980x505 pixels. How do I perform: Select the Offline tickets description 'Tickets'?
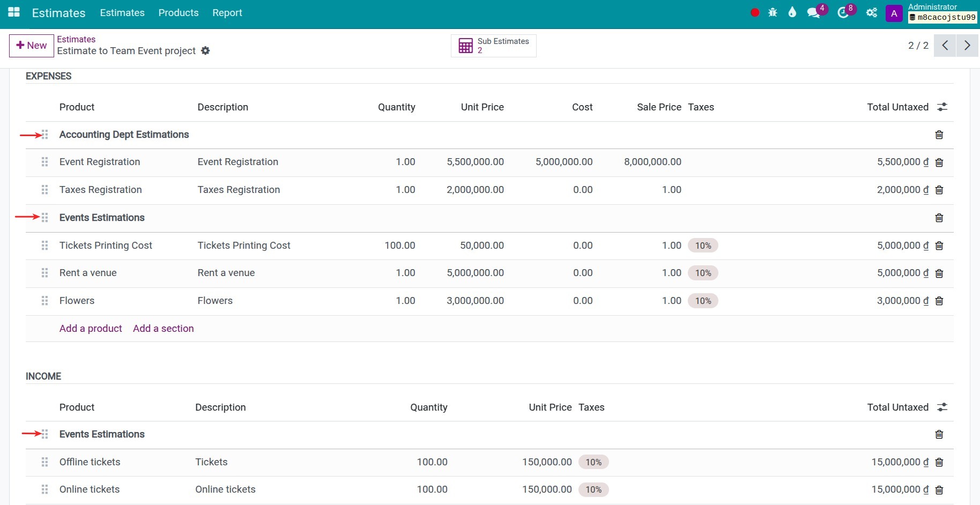point(211,462)
